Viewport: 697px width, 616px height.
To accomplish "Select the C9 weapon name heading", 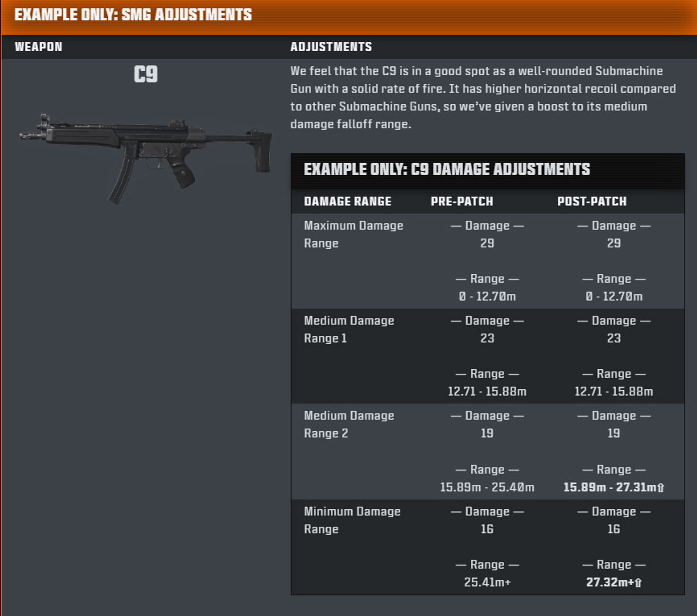I will coord(146,74).
